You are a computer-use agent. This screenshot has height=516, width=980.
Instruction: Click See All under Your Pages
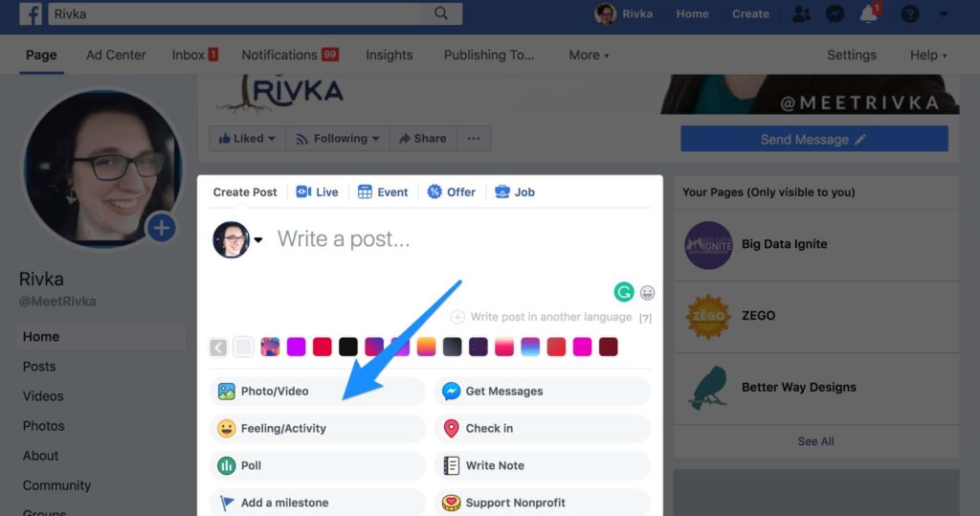[x=815, y=441]
